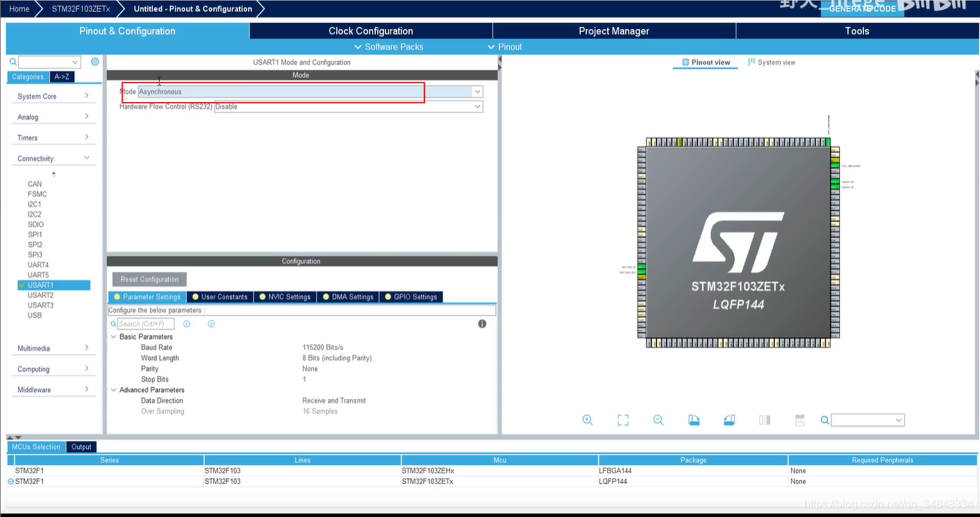Click the zoom out icon below pinout
Viewport: 980px width, 517px height.
658,420
